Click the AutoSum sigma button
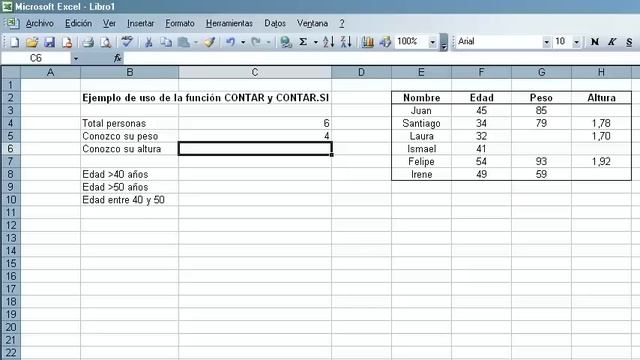Viewport: 640px width, 360px height. [303, 42]
